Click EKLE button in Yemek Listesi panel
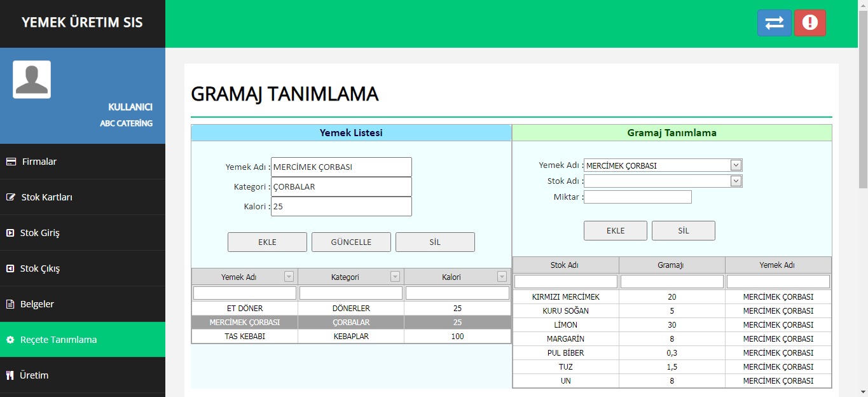Image resolution: width=868 pixels, height=397 pixels. click(267, 242)
